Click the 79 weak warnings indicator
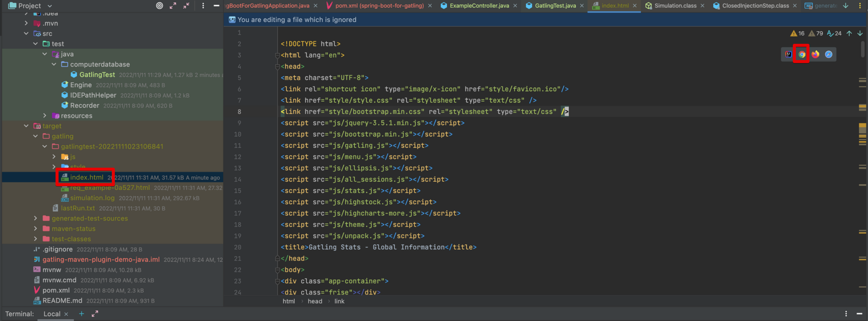 tap(816, 34)
